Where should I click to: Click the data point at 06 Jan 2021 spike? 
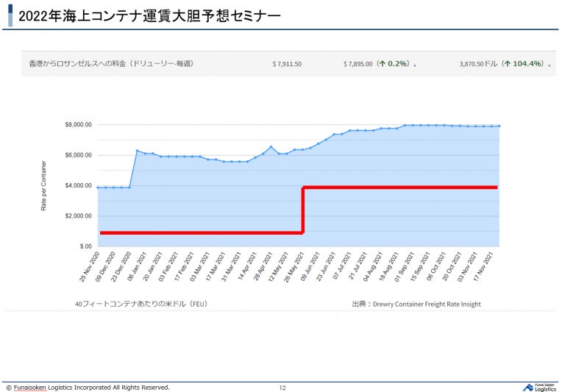(x=137, y=151)
